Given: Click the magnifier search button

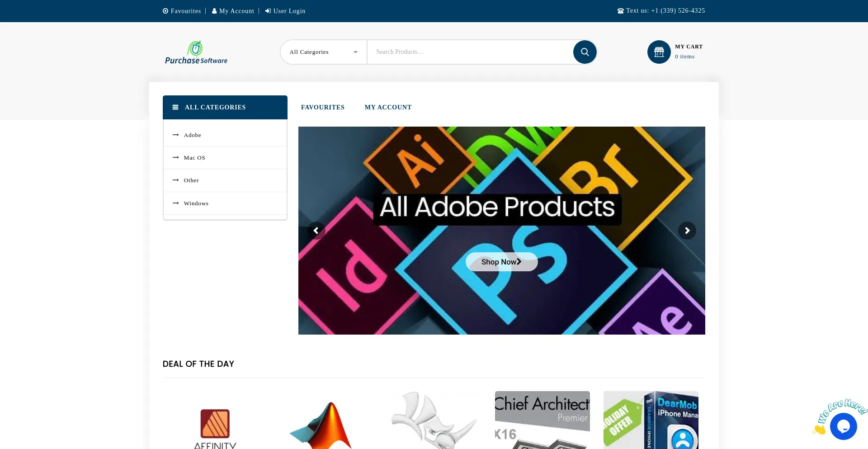Looking at the screenshot, I should [x=585, y=52].
